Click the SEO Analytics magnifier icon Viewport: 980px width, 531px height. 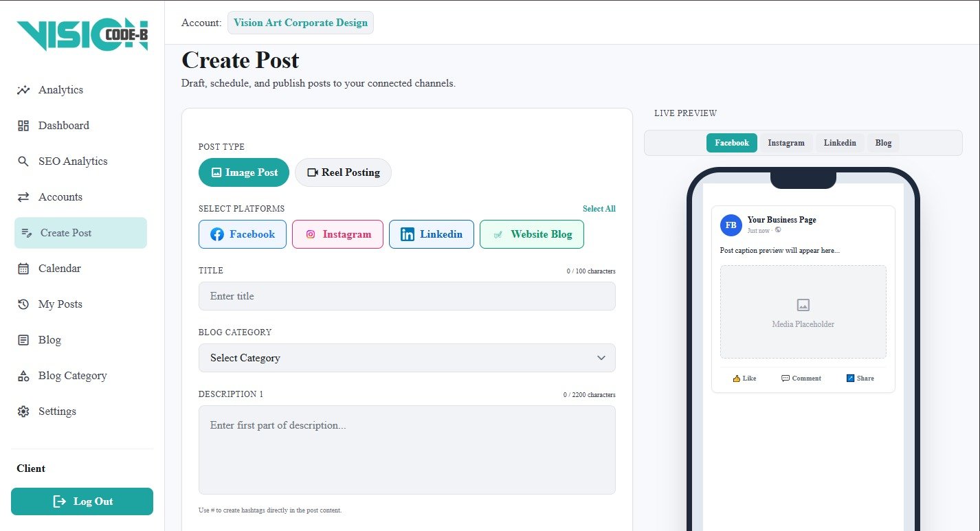click(x=23, y=161)
